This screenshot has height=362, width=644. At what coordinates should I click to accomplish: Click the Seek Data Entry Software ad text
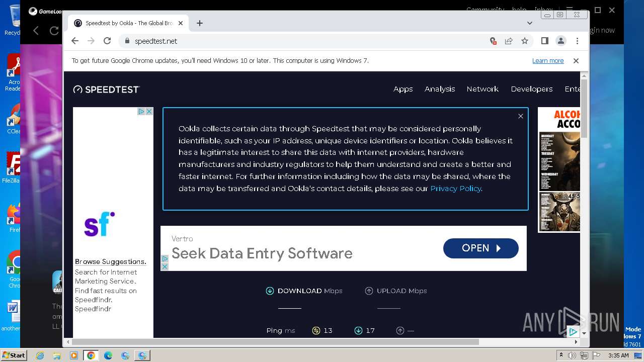pos(262,253)
